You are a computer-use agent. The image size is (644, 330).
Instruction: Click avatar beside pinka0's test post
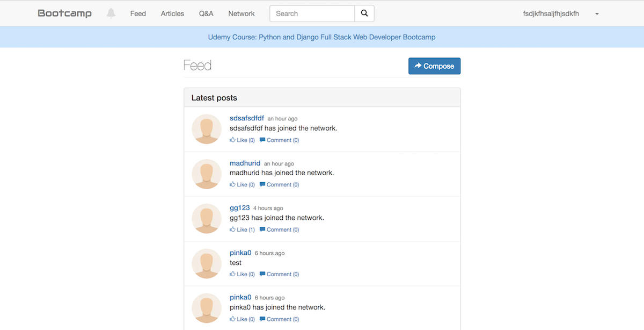tap(207, 263)
